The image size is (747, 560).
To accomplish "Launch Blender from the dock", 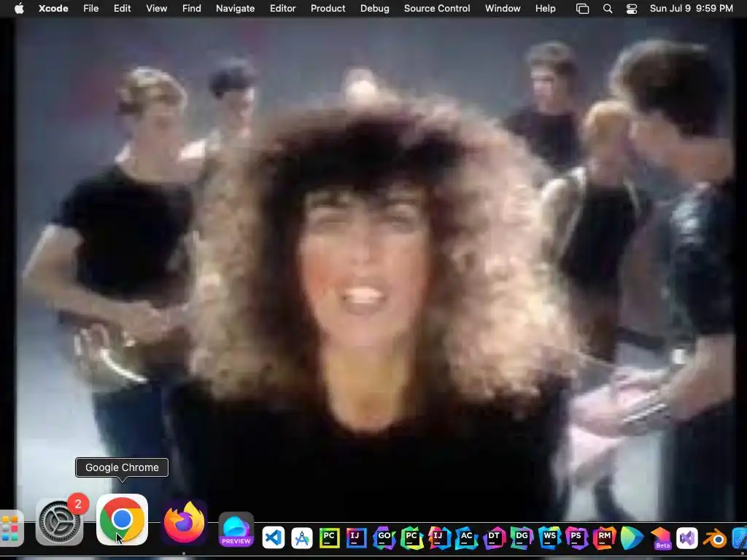I will (715, 539).
